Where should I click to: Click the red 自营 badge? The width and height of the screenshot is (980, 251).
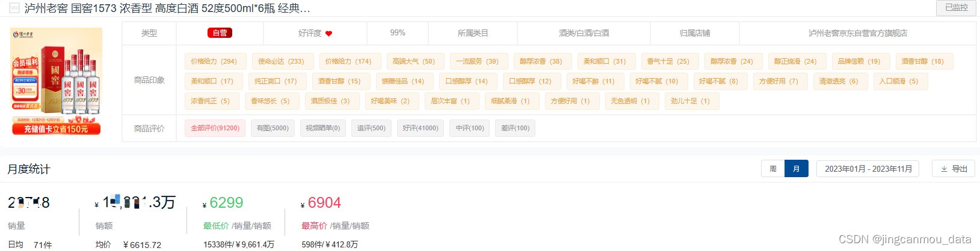point(220,33)
